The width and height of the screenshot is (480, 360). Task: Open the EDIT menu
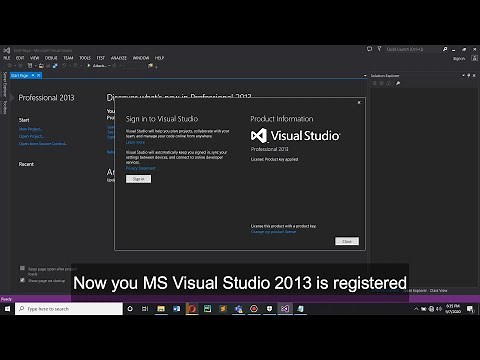click(20, 58)
